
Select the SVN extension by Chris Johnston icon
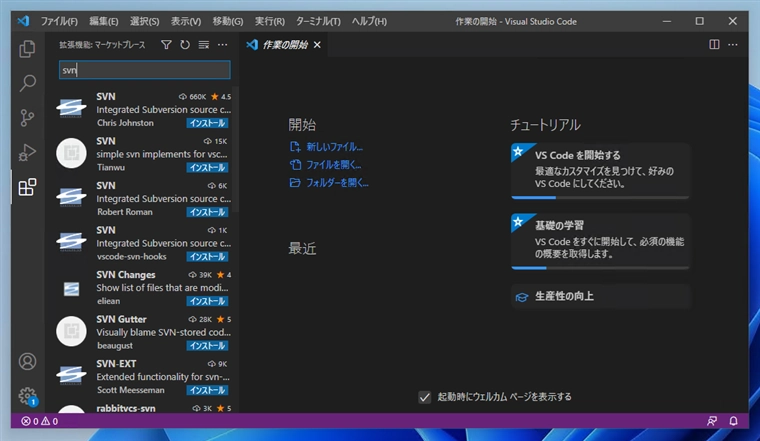pyautogui.click(x=71, y=108)
